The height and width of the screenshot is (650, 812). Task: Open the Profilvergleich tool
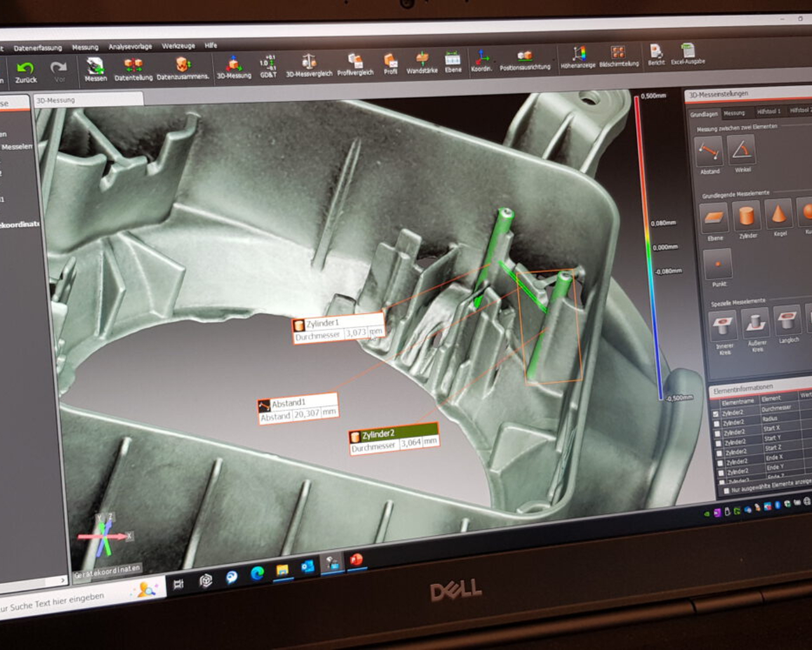click(x=355, y=65)
